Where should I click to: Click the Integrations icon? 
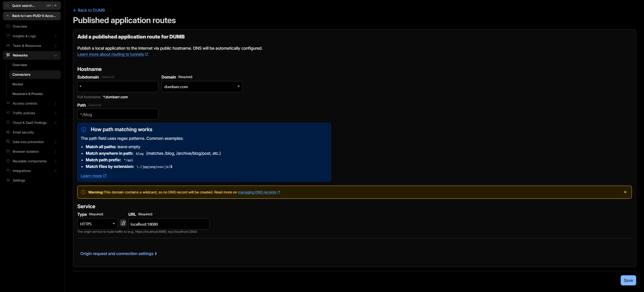8,171
